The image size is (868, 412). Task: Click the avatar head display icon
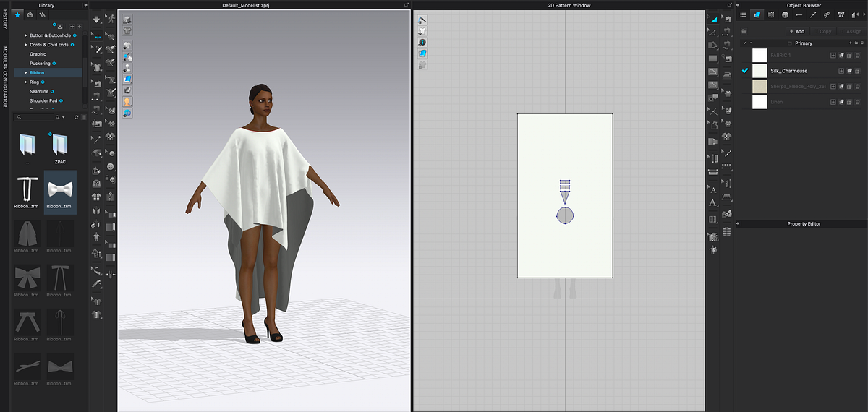tap(127, 102)
